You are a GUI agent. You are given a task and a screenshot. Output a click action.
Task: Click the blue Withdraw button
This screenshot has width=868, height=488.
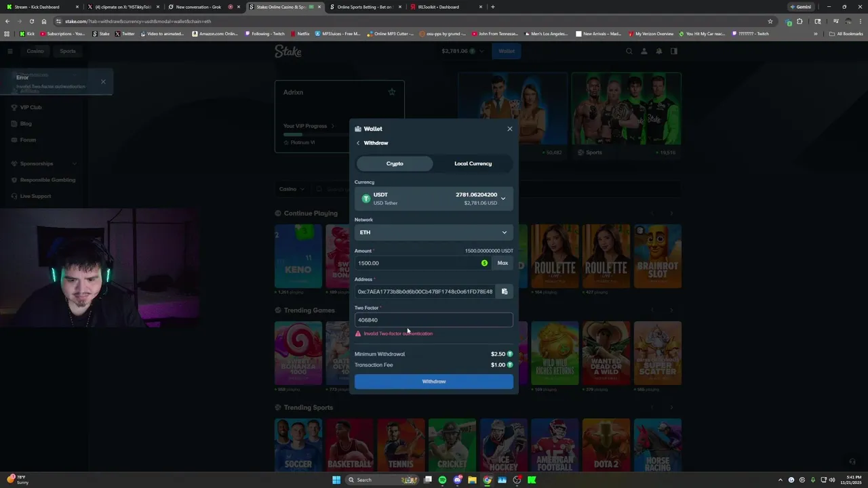(434, 382)
